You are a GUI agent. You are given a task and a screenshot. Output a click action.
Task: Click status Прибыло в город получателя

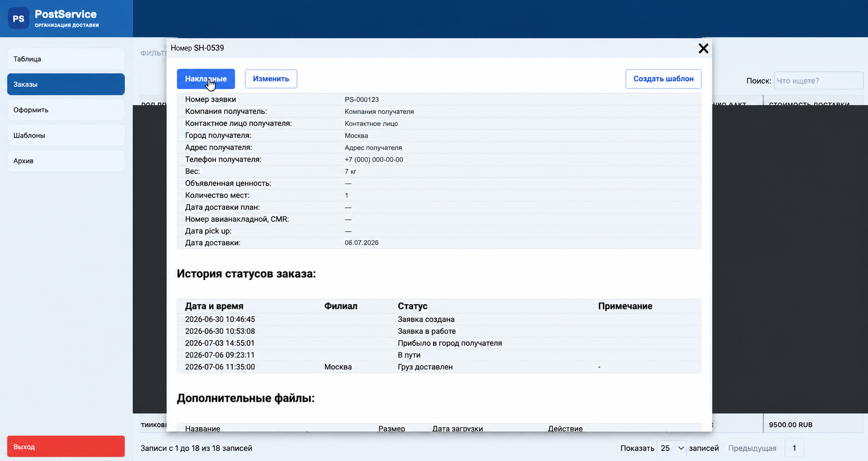click(x=449, y=343)
